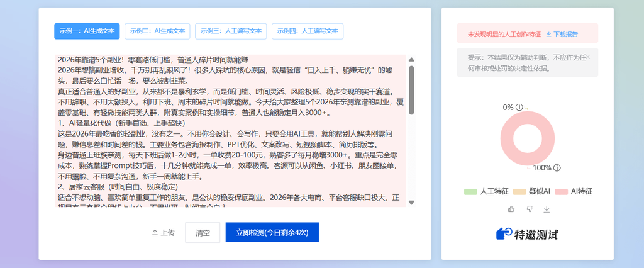Click the download icon below the chart legend
644x268 pixels.
[x=547, y=209]
